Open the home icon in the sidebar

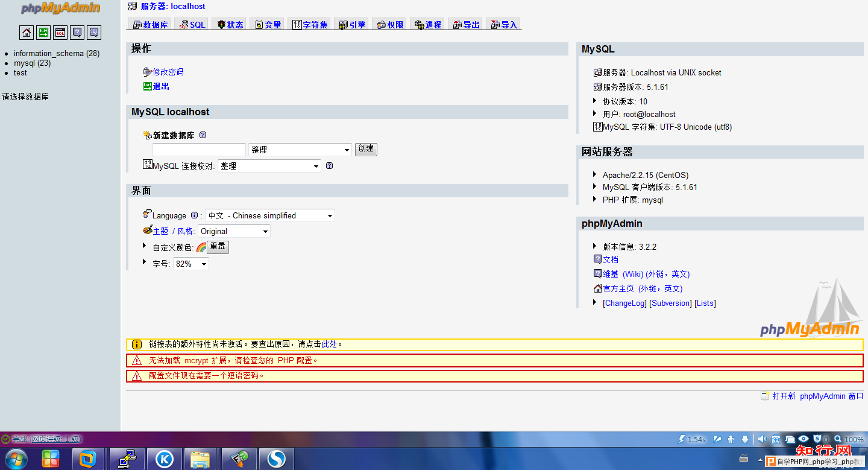pos(27,33)
